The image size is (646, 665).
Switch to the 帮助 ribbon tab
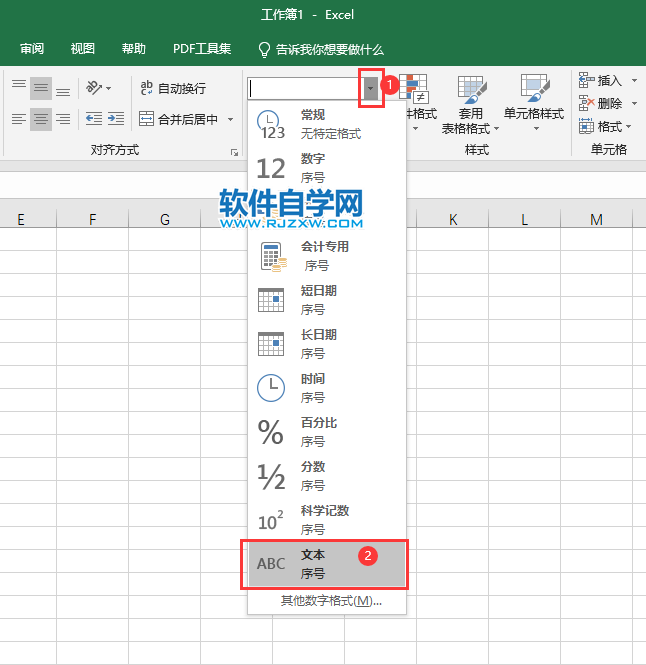(x=134, y=49)
